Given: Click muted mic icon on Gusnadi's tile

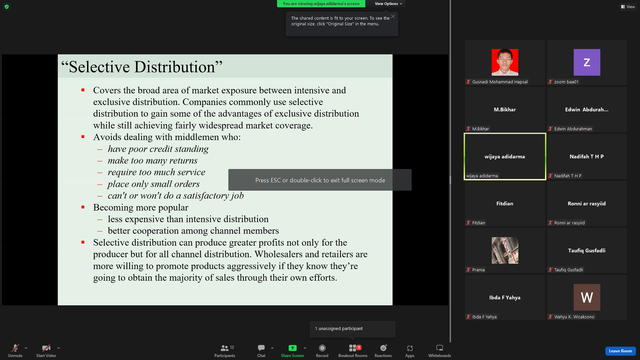Looking at the screenshot, I should pos(469,82).
